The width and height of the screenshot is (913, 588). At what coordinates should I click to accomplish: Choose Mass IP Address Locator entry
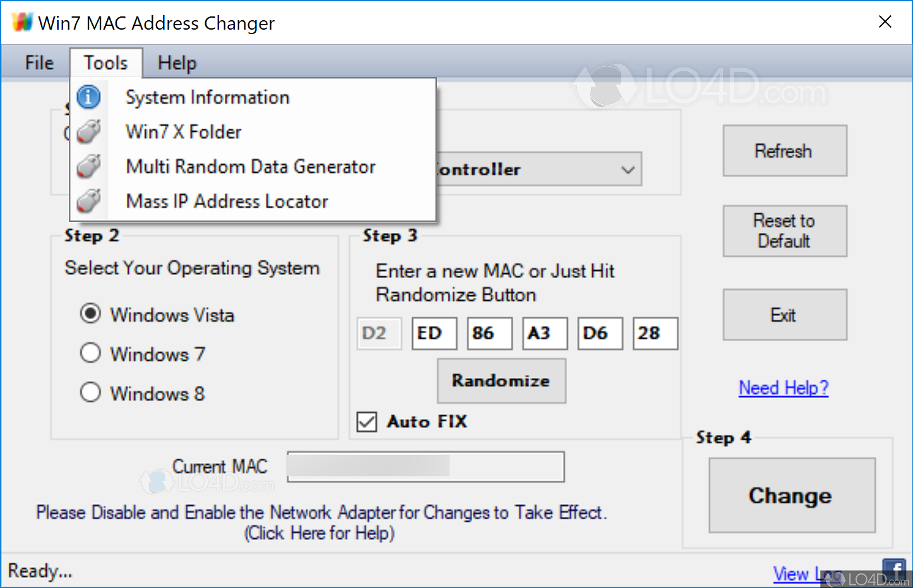253,201
